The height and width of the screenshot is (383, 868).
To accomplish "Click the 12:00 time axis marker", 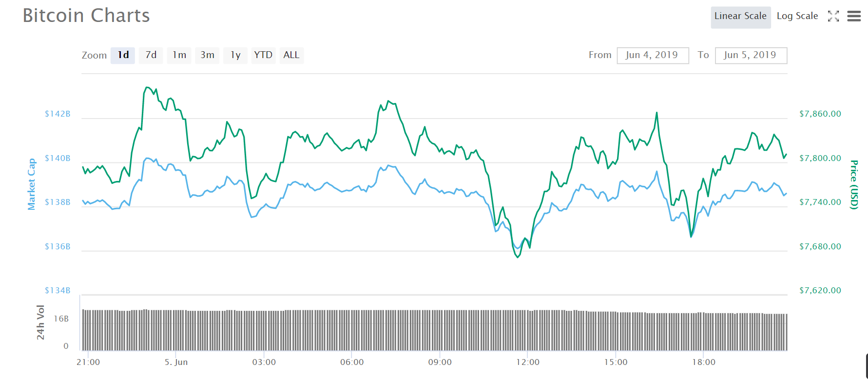I will pos(528,362).
